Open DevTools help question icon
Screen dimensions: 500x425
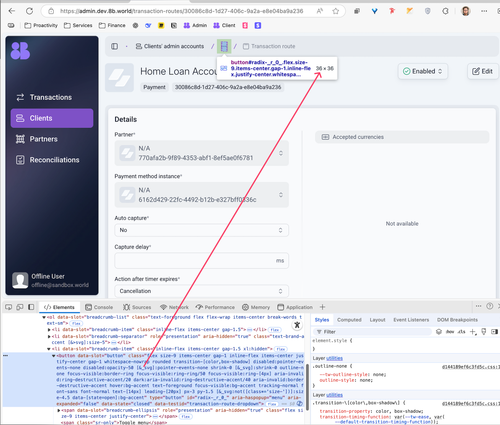pos(489,306)
